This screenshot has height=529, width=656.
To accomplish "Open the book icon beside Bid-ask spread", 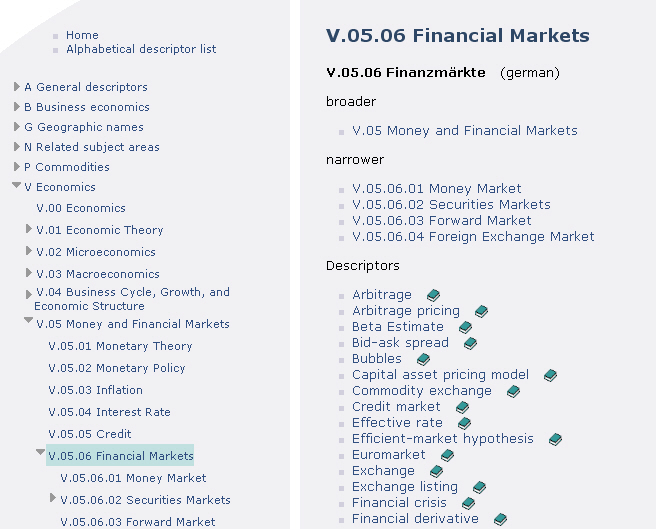I will pos(470,343).
